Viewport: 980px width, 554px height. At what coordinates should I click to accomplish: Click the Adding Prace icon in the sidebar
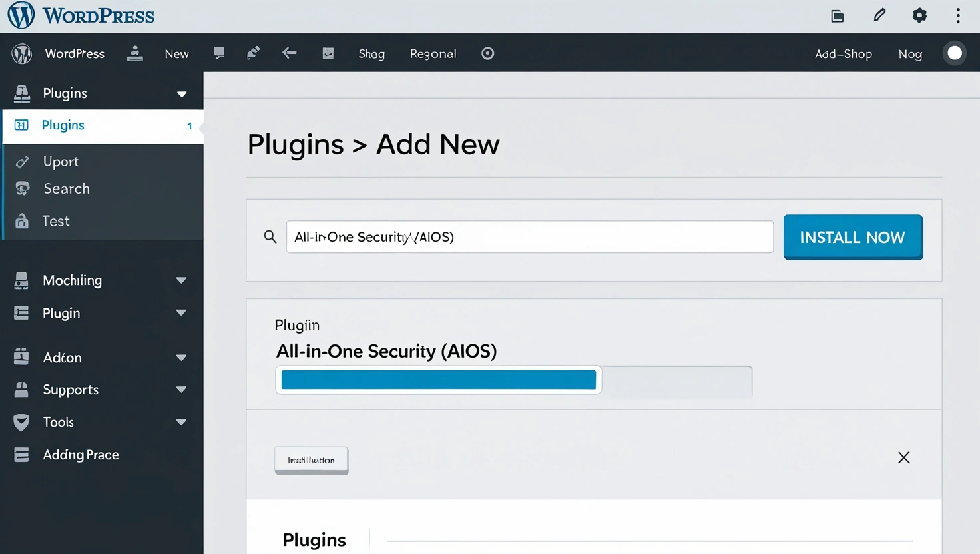click(21, 455)
